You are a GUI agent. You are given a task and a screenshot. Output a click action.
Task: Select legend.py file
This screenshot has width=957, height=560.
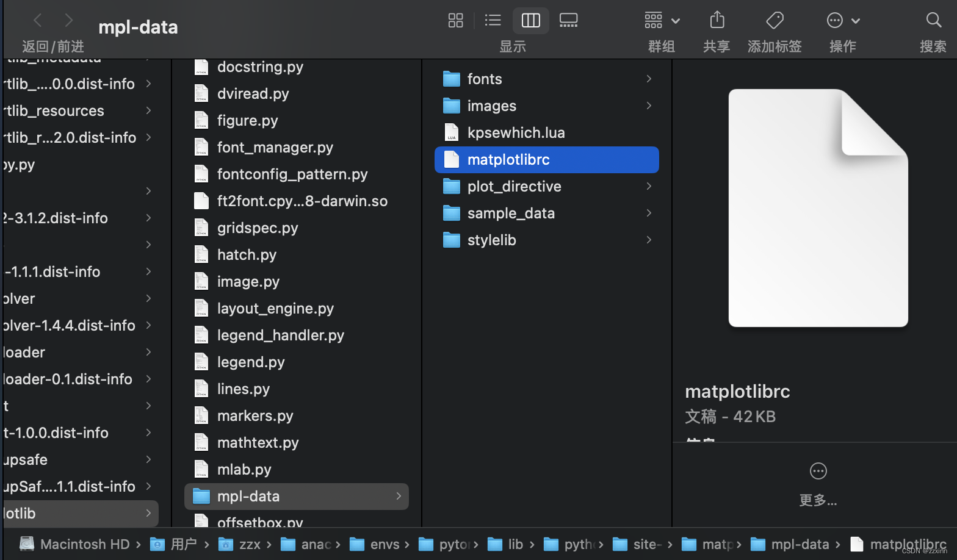(297, 362)
